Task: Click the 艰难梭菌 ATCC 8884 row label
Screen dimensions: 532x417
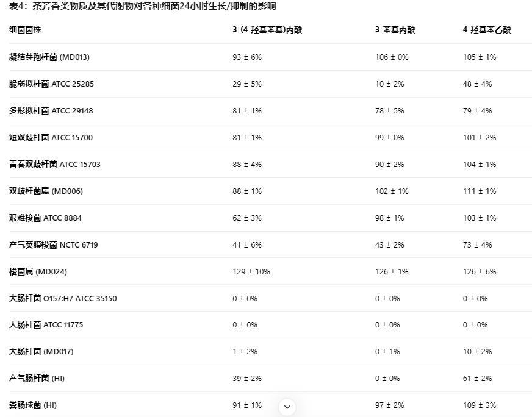Action: (46, 218)
